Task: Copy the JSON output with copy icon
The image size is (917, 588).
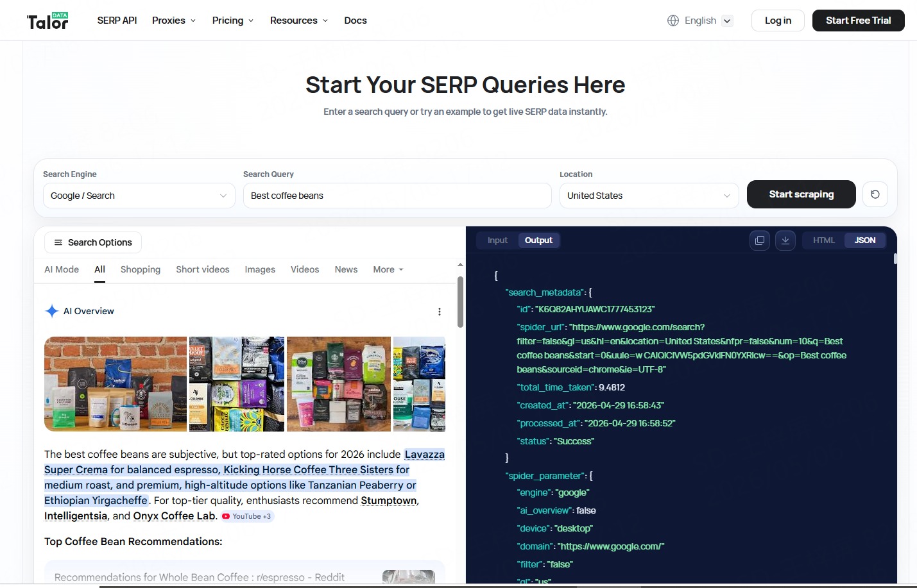Action: coord(760,240)
